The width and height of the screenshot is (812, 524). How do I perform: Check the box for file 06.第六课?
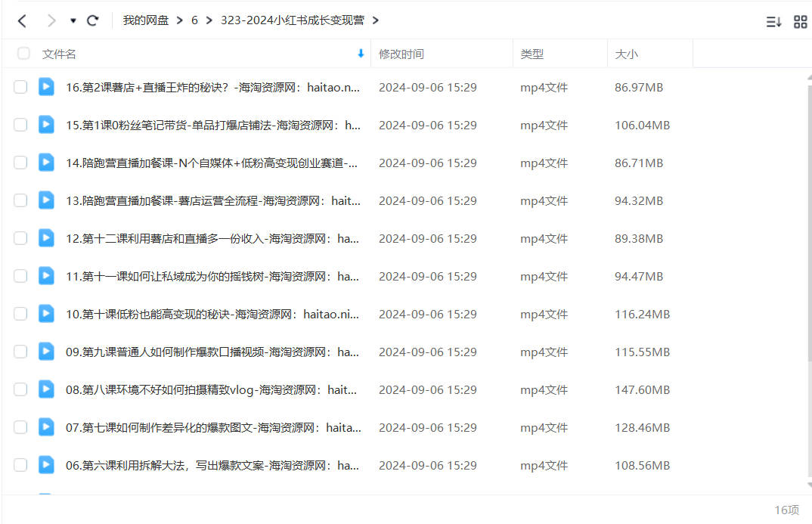[x=20, y=465]
